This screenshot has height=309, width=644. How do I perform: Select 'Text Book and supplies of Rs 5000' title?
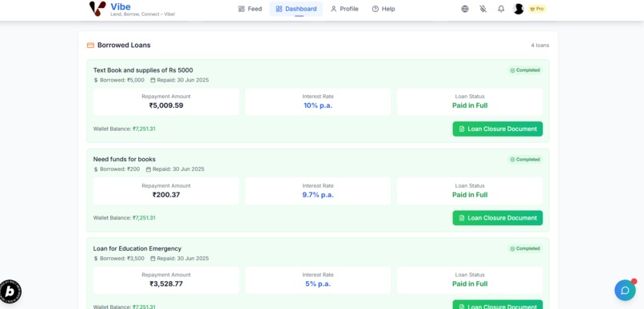(143, 70)
